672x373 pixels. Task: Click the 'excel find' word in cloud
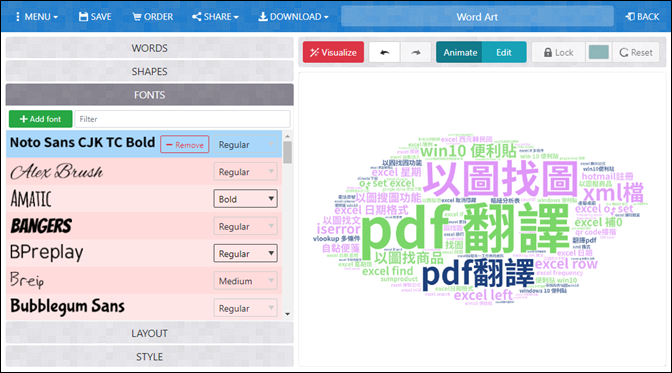coord(387,271)
